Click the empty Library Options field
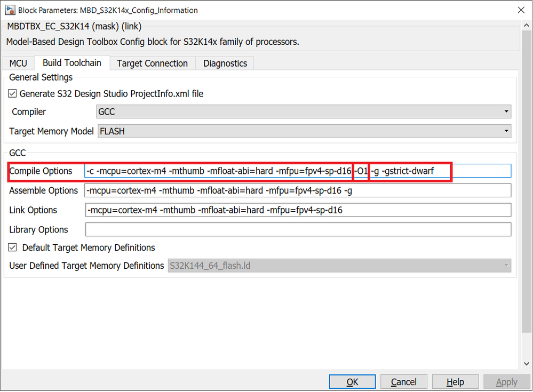Image resolution: width=533 pixels, height=392 pixels. click(x=298, y=229)
